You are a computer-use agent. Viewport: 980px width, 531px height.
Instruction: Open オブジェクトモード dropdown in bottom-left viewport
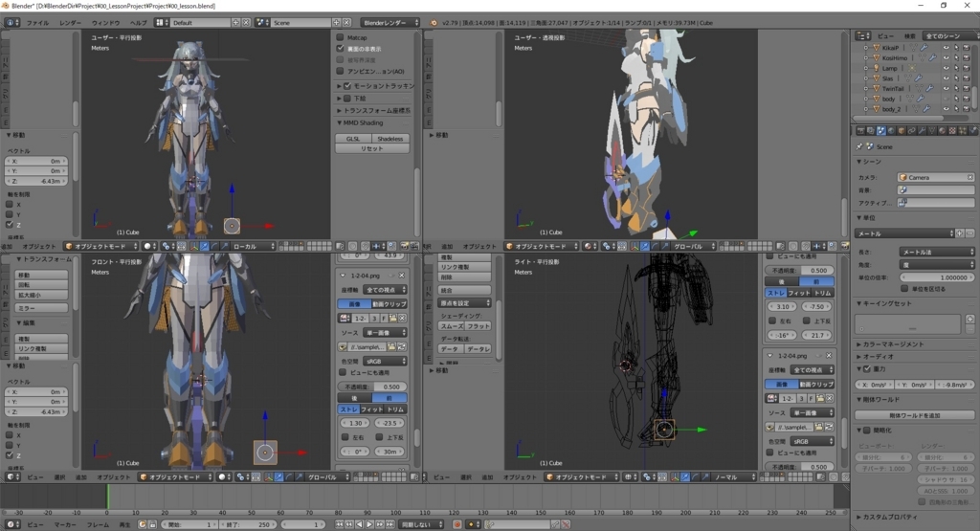175,477
